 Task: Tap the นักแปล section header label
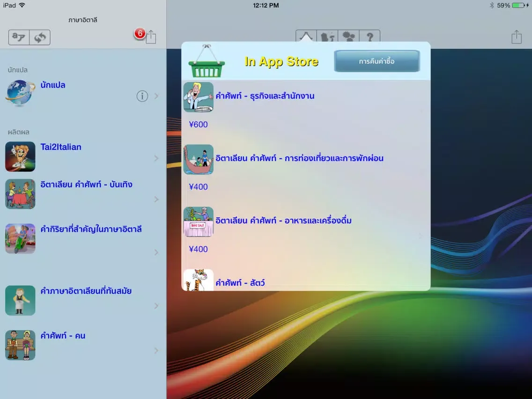tap(18, 70)
